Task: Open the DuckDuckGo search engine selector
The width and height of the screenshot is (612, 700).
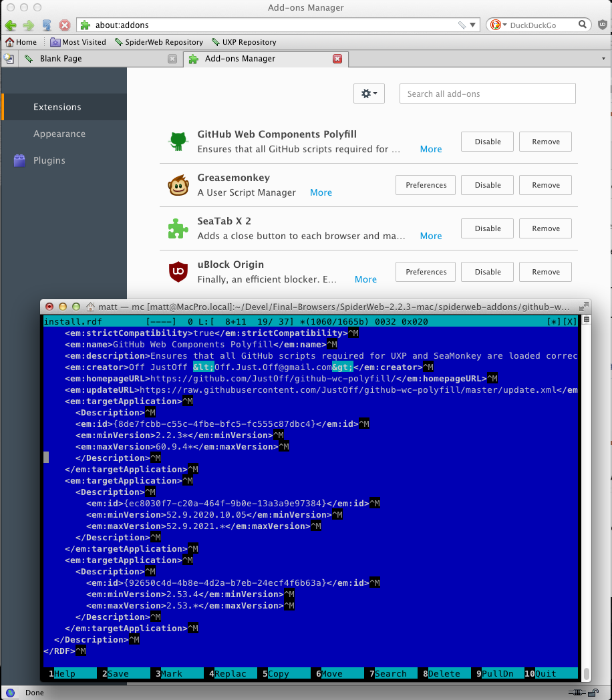Action: [498, 25]
